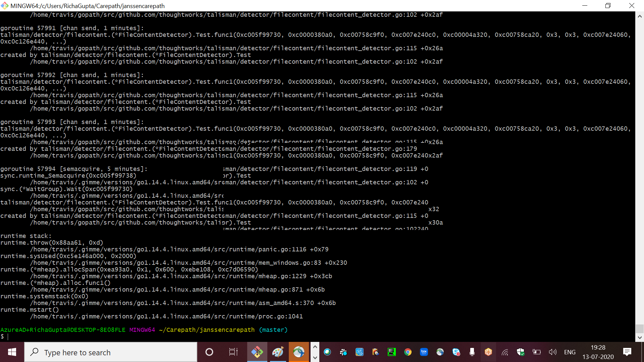Screen dimensions: 644x362
Task: Click the microphone tray icon
Action: pos(472,352)
